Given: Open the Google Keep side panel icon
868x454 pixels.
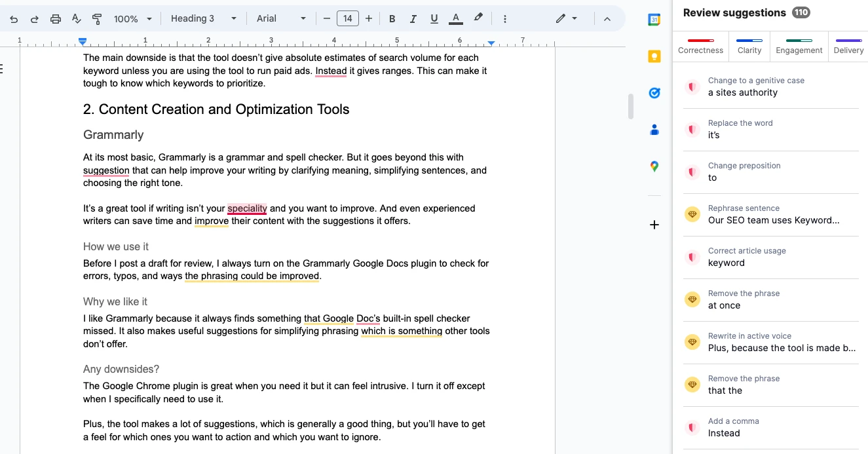Looking at the screenshot, I should (x=654, y=56).
